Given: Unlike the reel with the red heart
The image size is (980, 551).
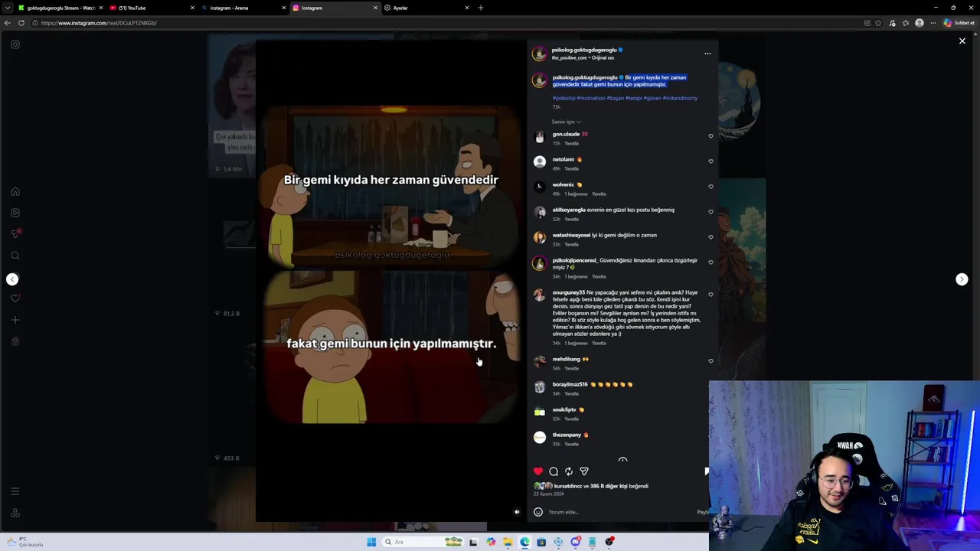Looking at the screenshot, I should [x=538, y=471].
